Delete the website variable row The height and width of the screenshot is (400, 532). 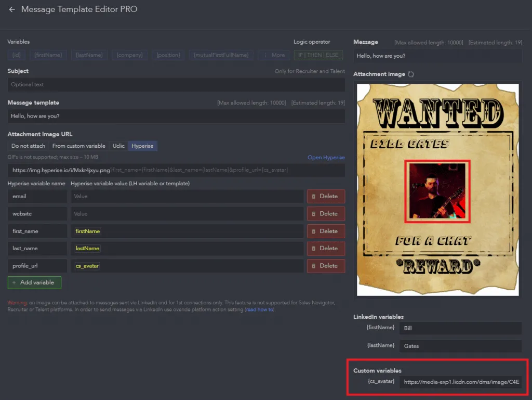click(x=326, y=214)
